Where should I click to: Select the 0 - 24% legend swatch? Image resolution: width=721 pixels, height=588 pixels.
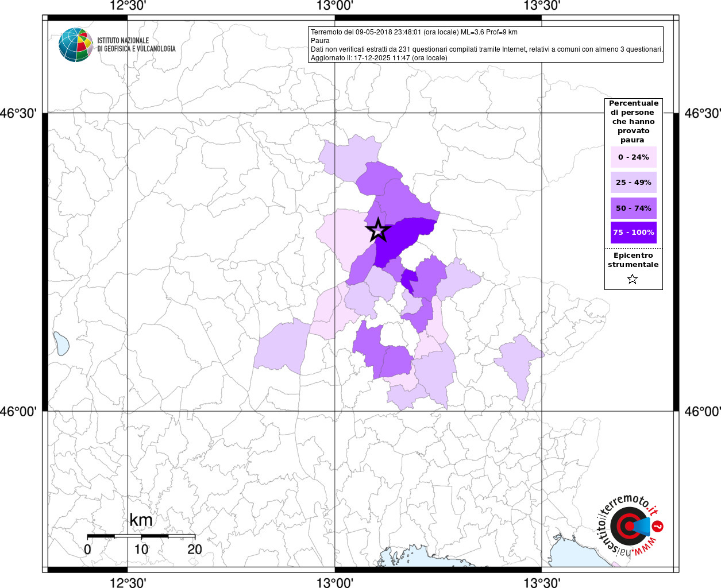(x=633, y=157)
